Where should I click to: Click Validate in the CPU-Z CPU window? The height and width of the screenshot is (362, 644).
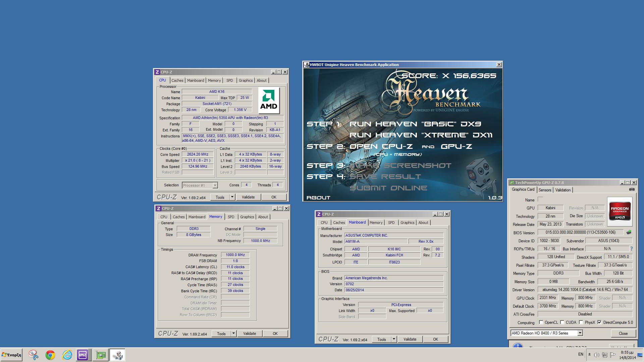(x=248, y=197)
